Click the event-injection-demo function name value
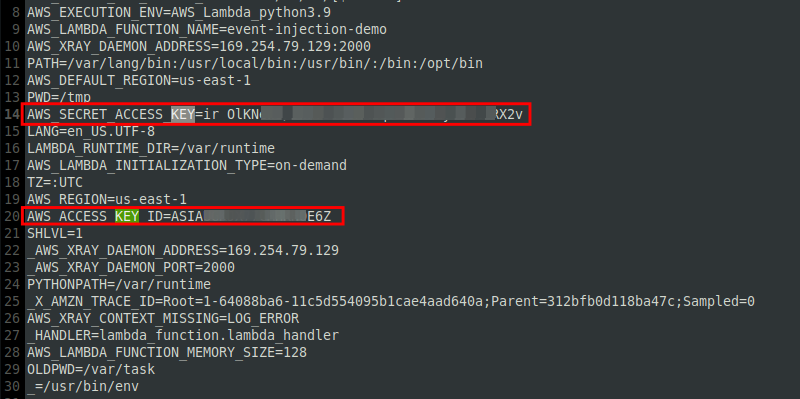This screenshot has height=399, width=800. [307, 30]
